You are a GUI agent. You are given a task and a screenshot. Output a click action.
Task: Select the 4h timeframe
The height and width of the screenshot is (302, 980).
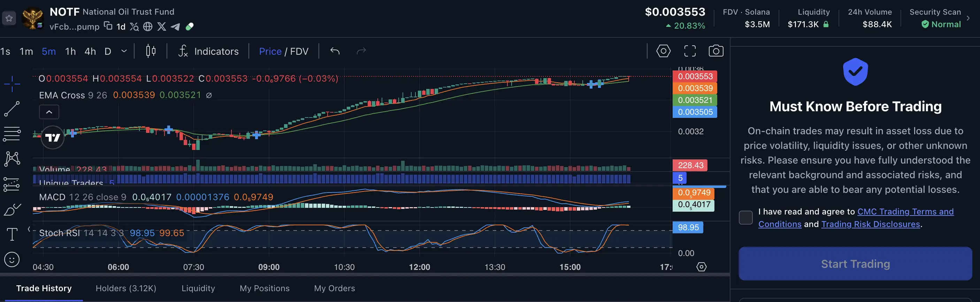pyautogui.click(x=90, y=51)
